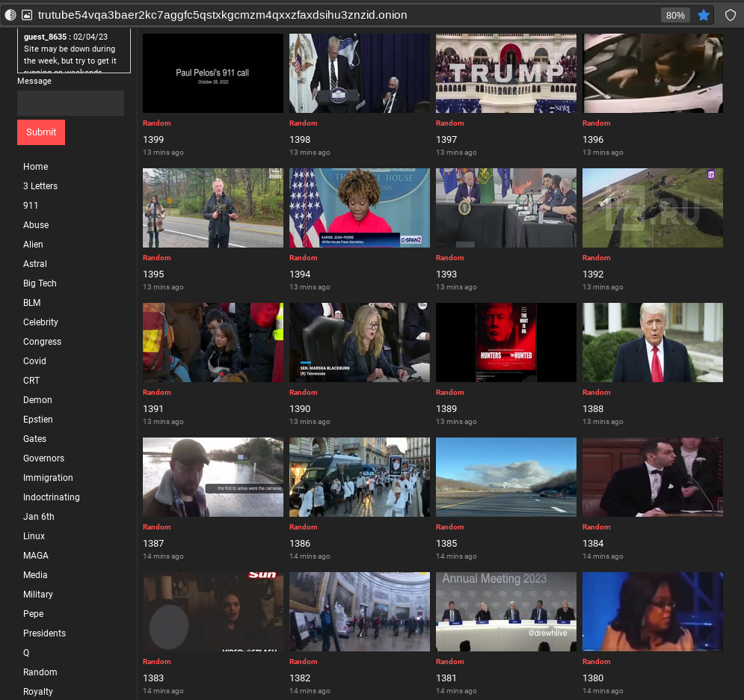Image resolution: width=744 pixels, height=700 pixels.
Task: Click the red Submit button
Action: [41, 132]
